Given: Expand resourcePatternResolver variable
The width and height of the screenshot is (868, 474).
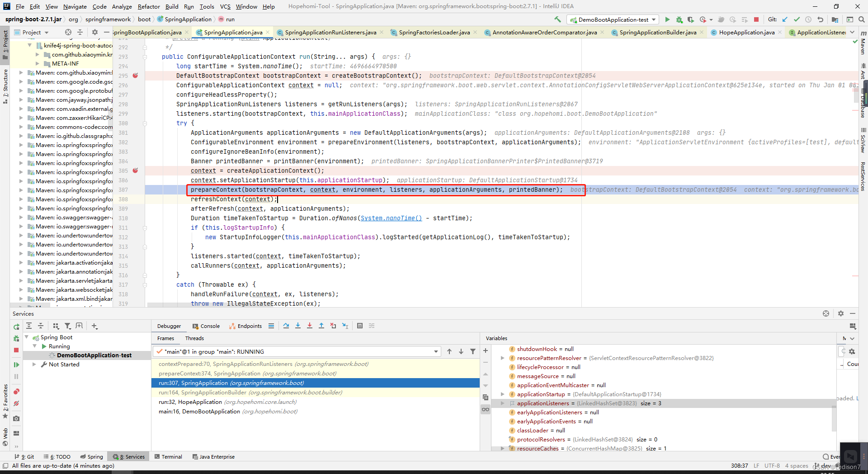Looking at the screenshot, I should [x=502, y=358].
